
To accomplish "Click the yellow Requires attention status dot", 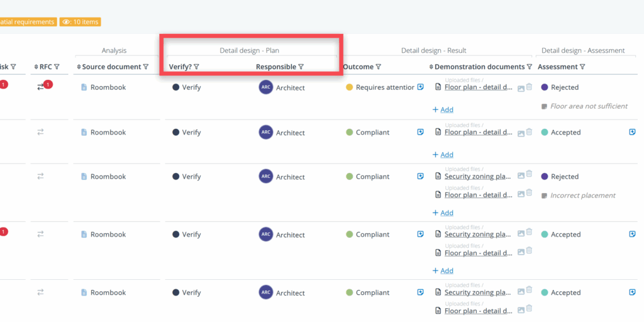I will (x=350, y=87).
